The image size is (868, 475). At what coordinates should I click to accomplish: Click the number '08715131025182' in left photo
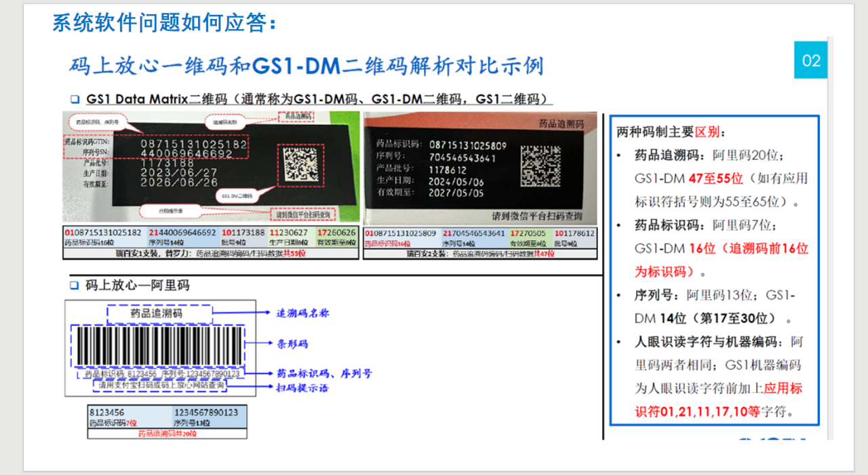coord(194,144)
